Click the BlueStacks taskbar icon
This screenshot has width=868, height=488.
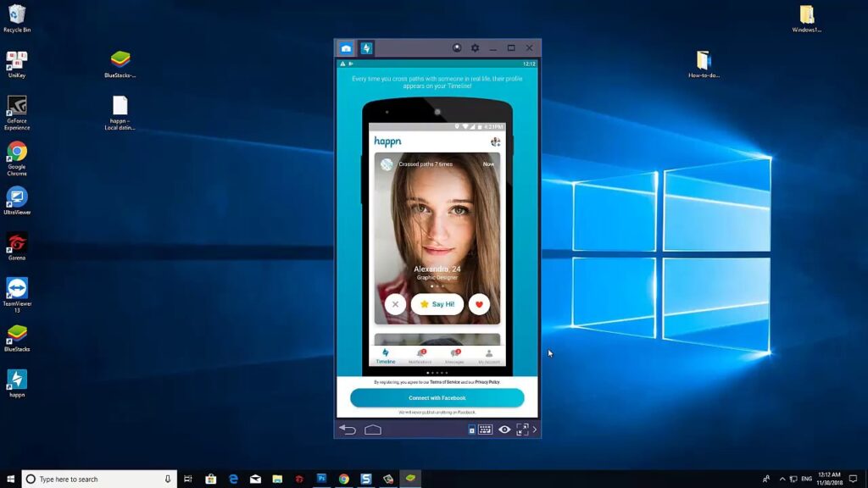[x=410, y=479]
